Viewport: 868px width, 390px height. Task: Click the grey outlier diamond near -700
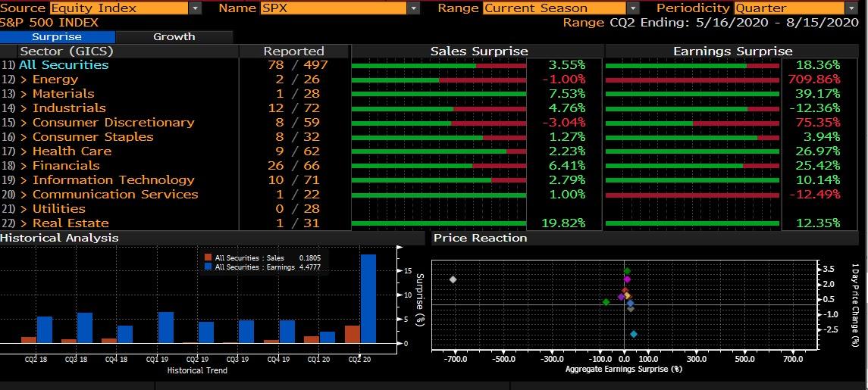tap(453, 279)
